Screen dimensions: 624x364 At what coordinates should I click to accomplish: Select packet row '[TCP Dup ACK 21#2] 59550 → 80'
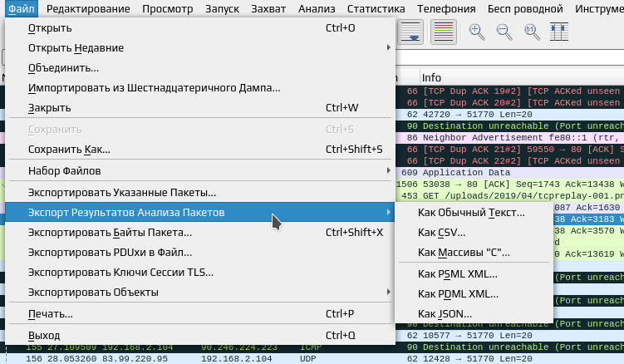[x=510, y=150]
